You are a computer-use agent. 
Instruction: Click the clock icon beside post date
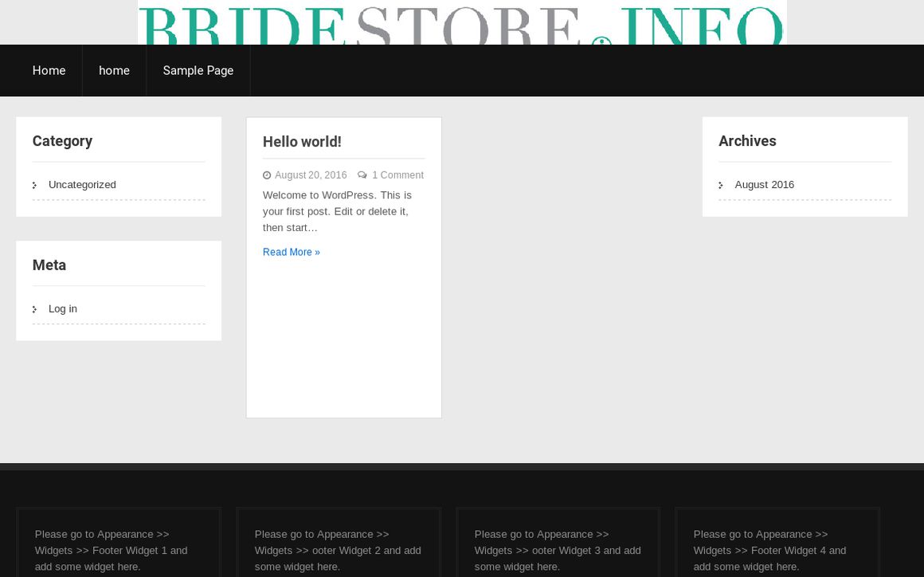click(x=267, y=175)
